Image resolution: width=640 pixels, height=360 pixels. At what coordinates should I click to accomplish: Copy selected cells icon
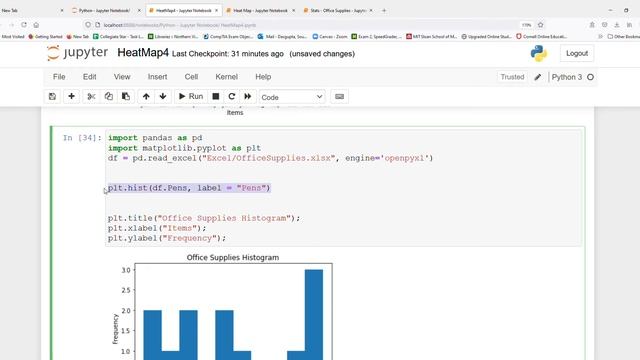(x=109, y=97)
